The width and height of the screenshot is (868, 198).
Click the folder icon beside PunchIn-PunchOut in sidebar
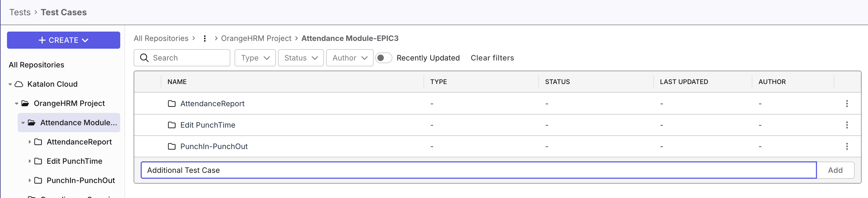pyautogui.click(x=38, y=181)
